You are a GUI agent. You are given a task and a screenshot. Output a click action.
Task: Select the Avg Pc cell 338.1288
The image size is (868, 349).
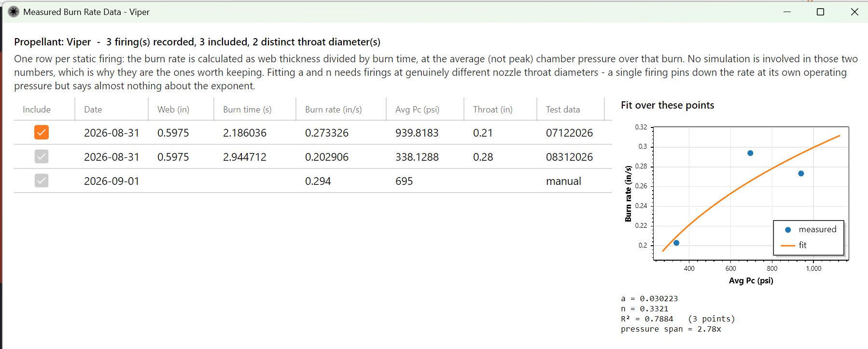click(417, 157)
